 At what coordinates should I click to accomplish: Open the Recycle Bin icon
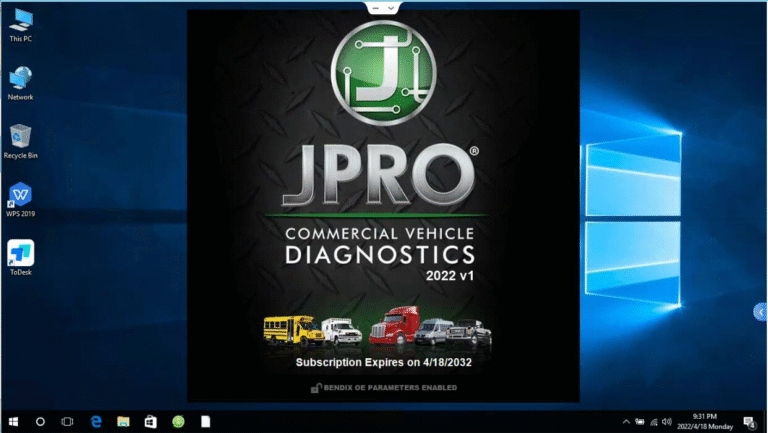[x=21, y=142]
